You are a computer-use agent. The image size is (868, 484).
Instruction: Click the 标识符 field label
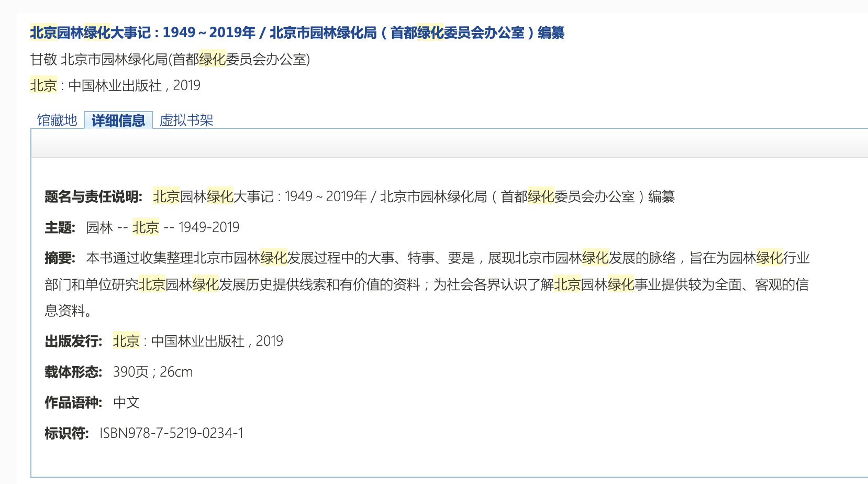(x=66, y=433)
